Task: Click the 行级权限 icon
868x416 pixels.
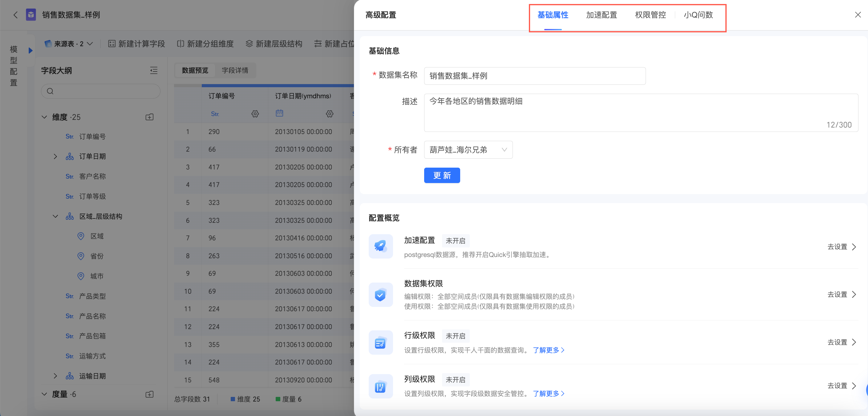Action: 380,343
